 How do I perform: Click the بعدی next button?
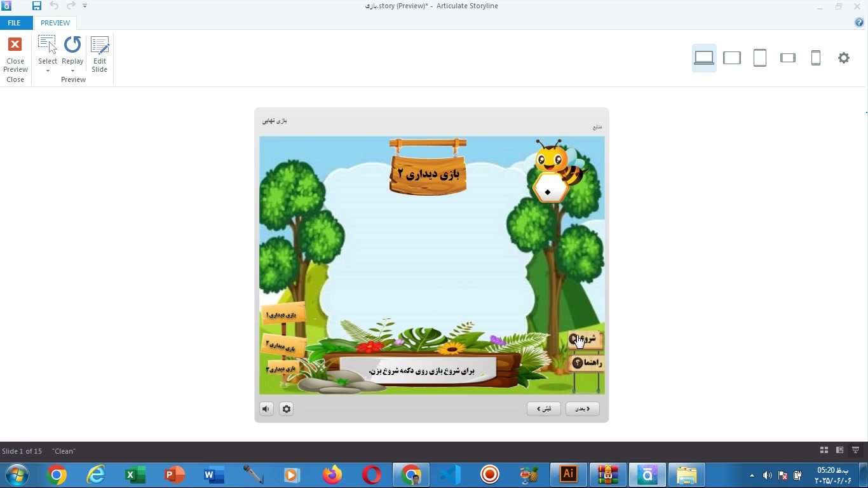(583, 409)
